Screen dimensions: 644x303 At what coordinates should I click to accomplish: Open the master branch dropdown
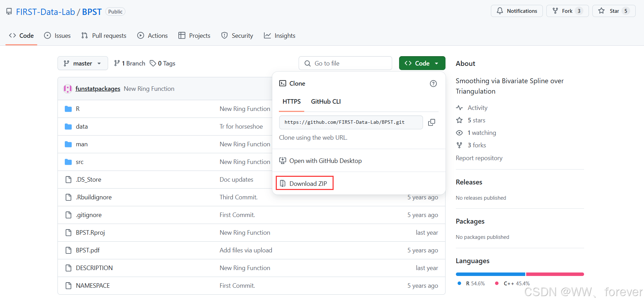tap(82, 63)
